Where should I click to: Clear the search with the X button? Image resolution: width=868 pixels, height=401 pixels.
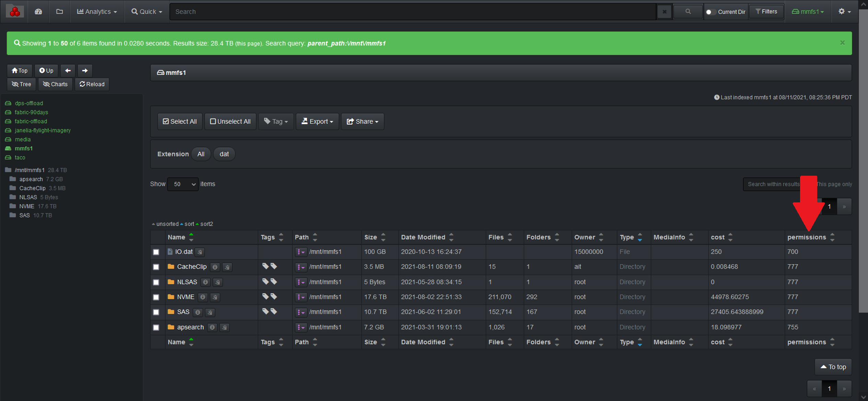[664, 11]
